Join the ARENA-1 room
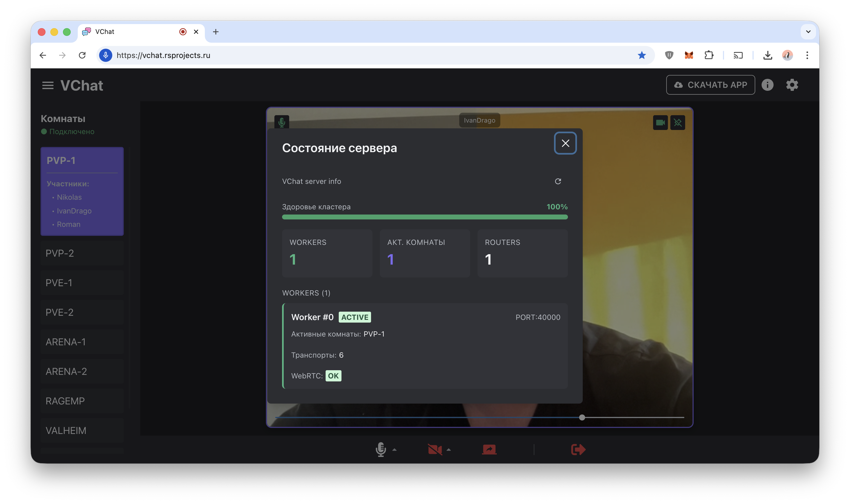 coord(82,342)
